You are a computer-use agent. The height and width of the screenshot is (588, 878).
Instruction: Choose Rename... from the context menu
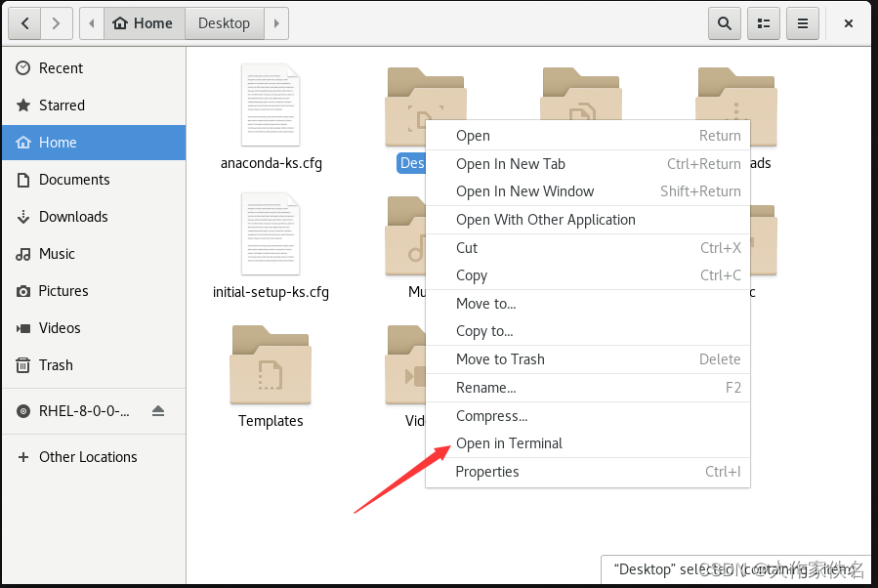click(x=588, y=388)
